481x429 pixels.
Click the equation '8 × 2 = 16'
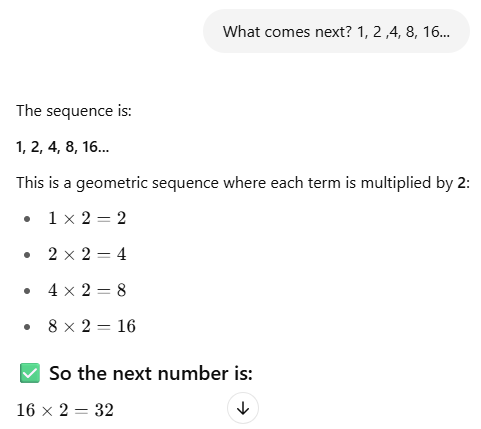[x=92, y=326]
